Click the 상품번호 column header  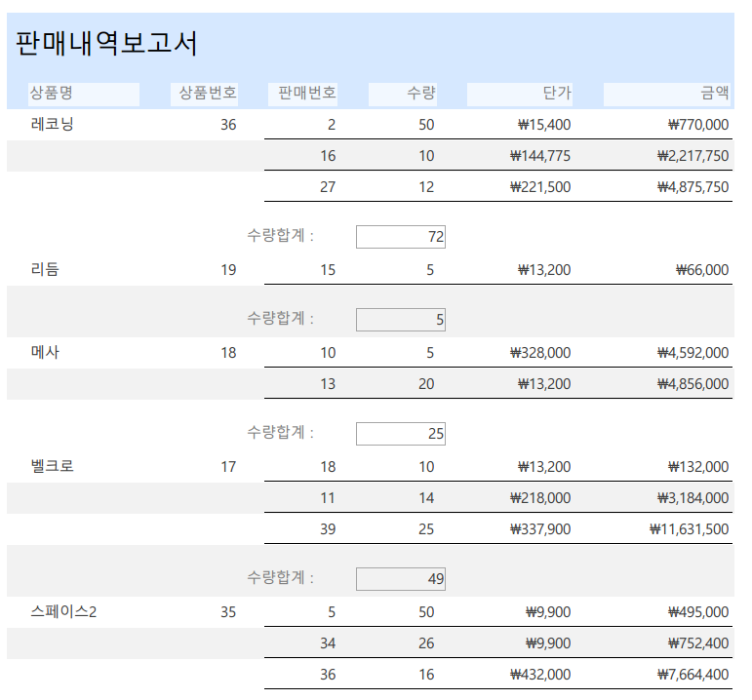point(204,94)
